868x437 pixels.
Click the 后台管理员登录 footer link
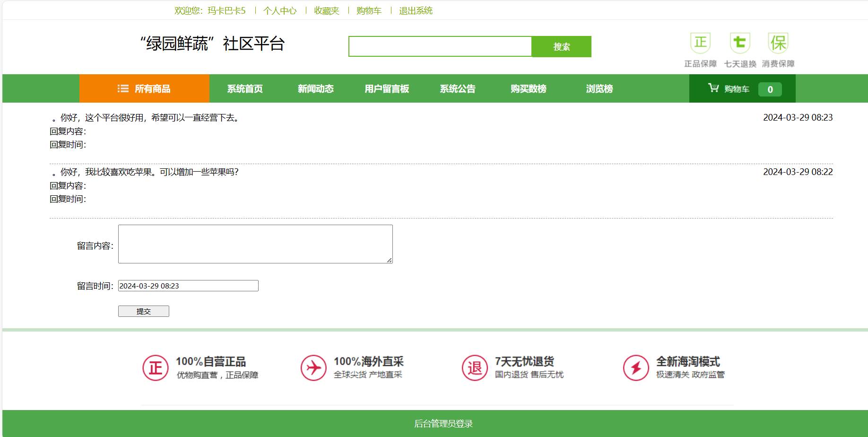[443, 424]
